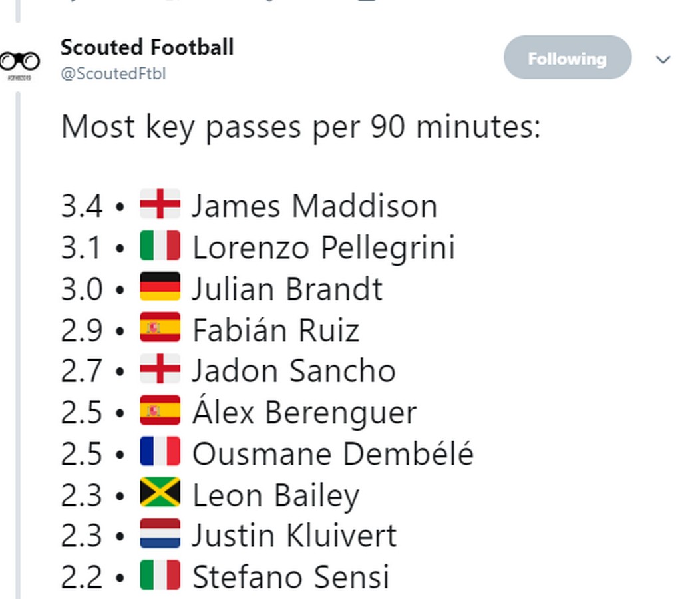Click the Ousmane Dembélé name text

coord(333,453)
